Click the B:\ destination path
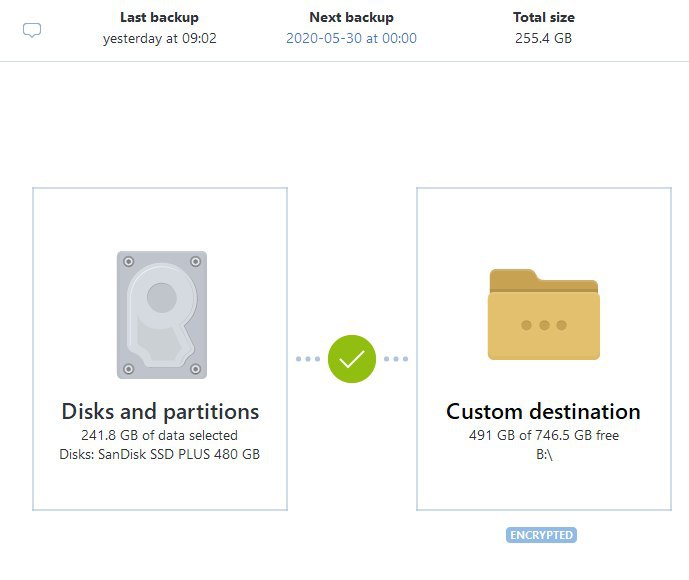689x580 pixels. coord(544,454)
